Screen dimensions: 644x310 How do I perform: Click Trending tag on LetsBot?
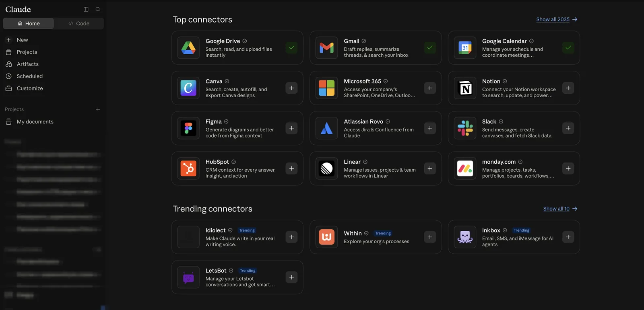[248, 271]
